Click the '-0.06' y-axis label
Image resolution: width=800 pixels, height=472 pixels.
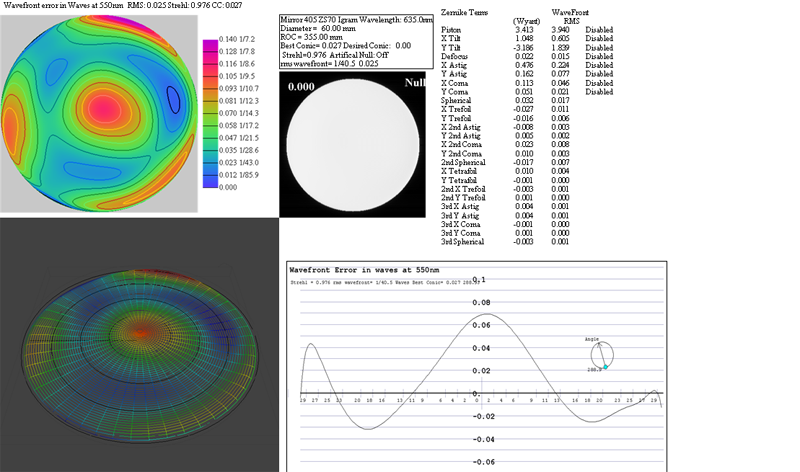pos(483,462)
